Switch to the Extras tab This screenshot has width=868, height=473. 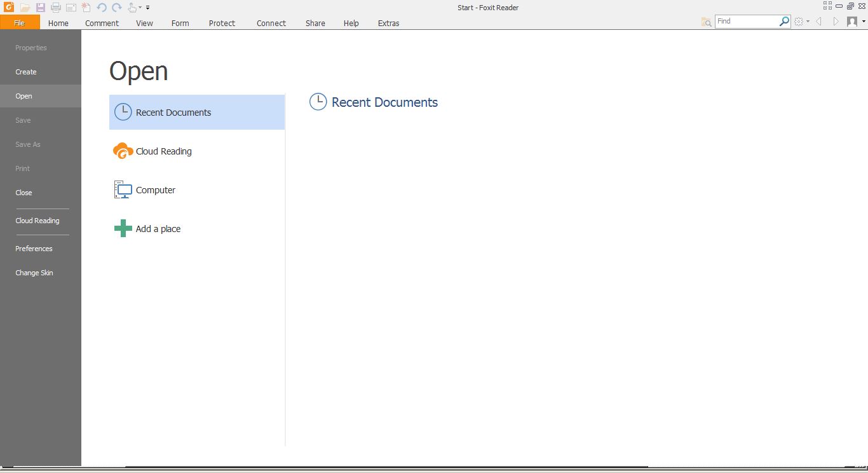click(389, 23)
